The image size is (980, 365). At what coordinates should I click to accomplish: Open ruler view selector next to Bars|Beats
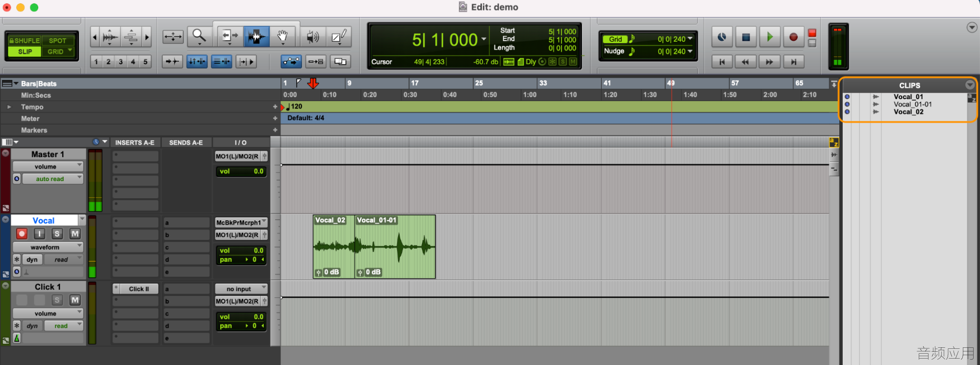click(9, 84)
